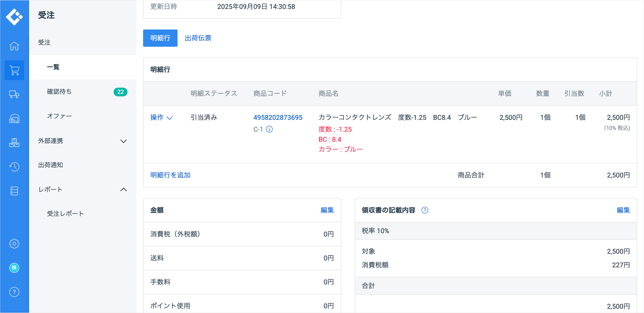Click 編集 in the 金額 panel
The height and width of the screenshot is (313, 644).
[x=327, y=210]
